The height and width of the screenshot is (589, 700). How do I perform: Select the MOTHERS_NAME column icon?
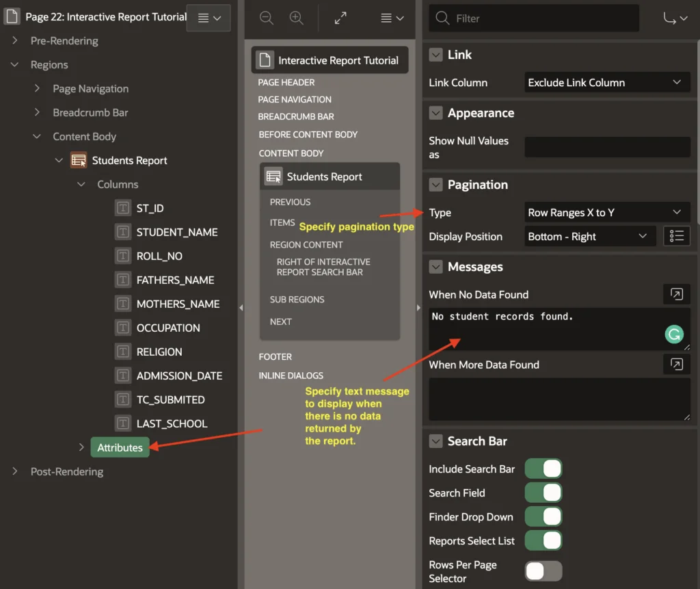(x=123, y=304)
